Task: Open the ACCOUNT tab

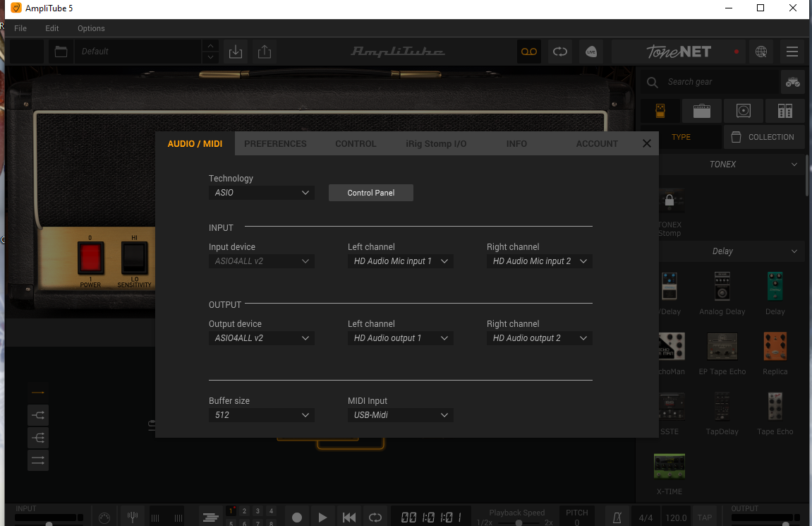Action: [597, 143]
